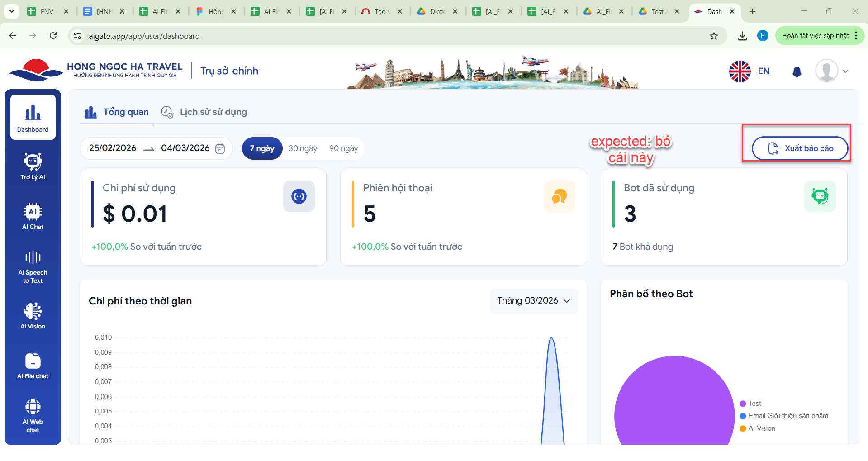The image size is (868, 461).
Task: Click the Hoàn tất việc cập nhật button
Action: tap(815, 36)
